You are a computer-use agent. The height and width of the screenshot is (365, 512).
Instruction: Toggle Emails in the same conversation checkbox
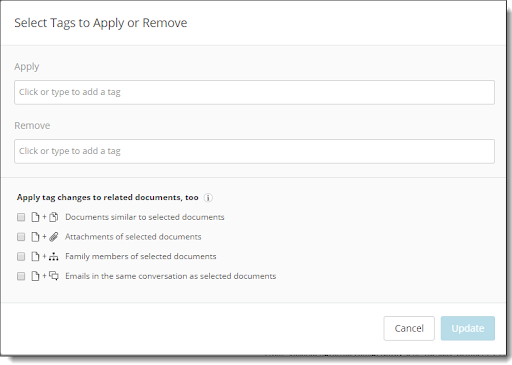tap(21, 276)
